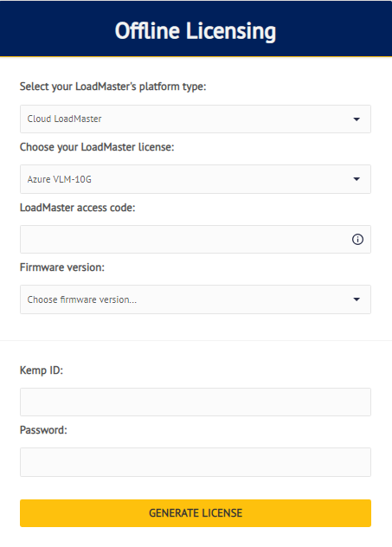This screenshot has width=392, height=547.
Task: Click the Generate License button
Action: 196,513
